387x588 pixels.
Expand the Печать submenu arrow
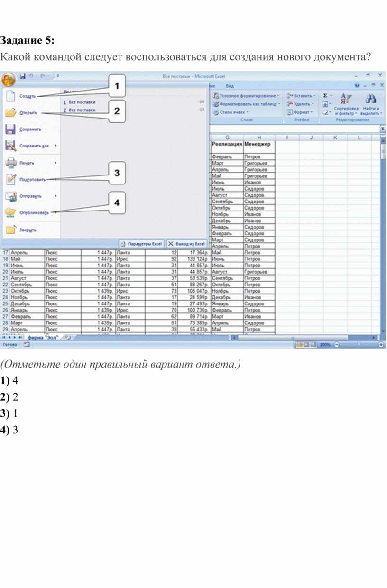[56, 163]
